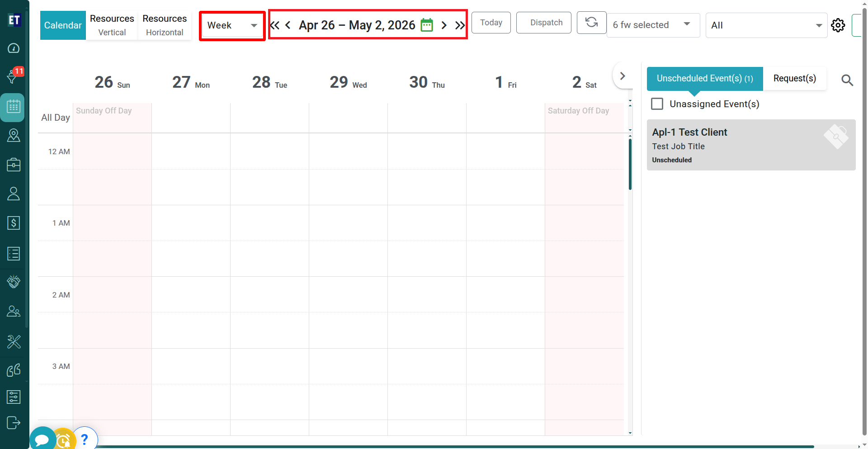Open the dashboard speedometer icon in sidebar

tap(14, 48)
